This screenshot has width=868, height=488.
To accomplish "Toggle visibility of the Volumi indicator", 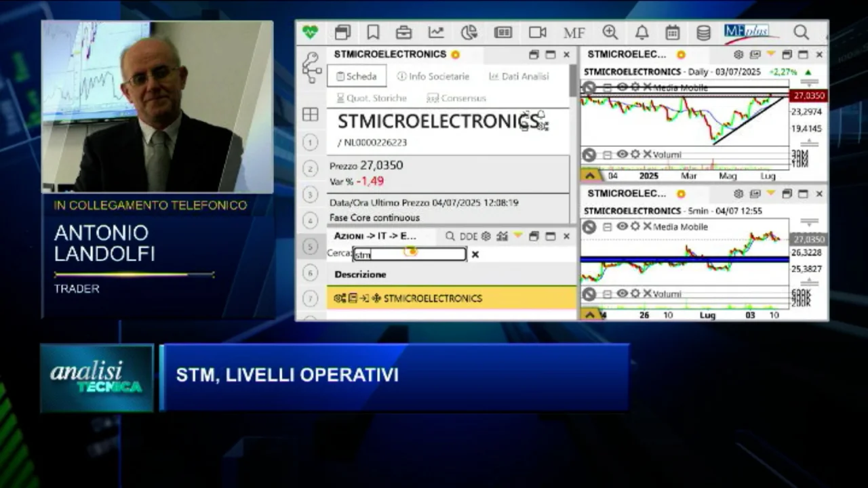I will click(620, 155).
